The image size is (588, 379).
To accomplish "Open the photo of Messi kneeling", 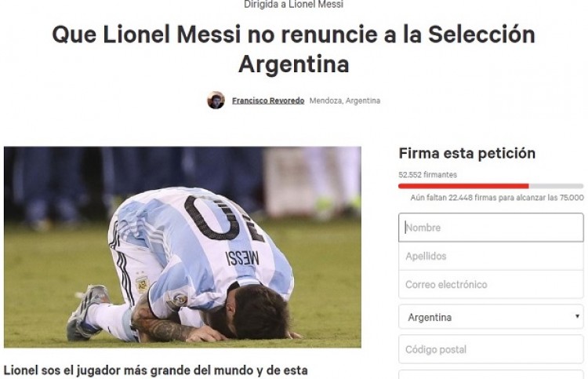I will tap(183, 247).
